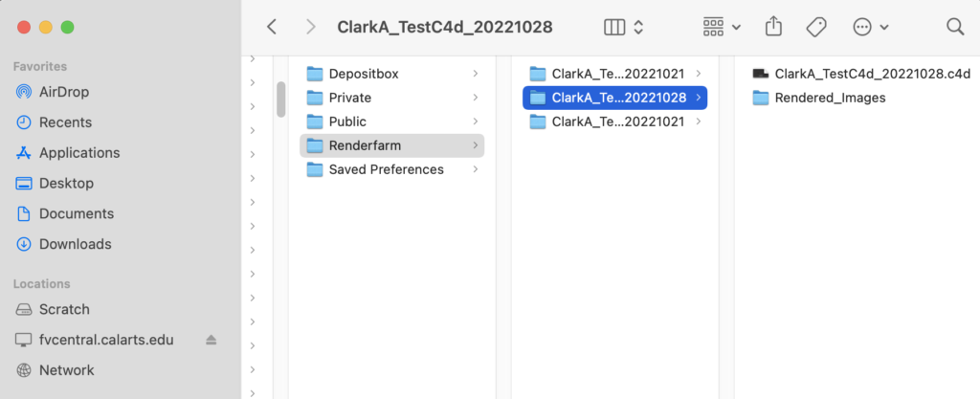
Task: Select ClarkA_TestC4d_20221028.c4d file
Action: point(861,74)
